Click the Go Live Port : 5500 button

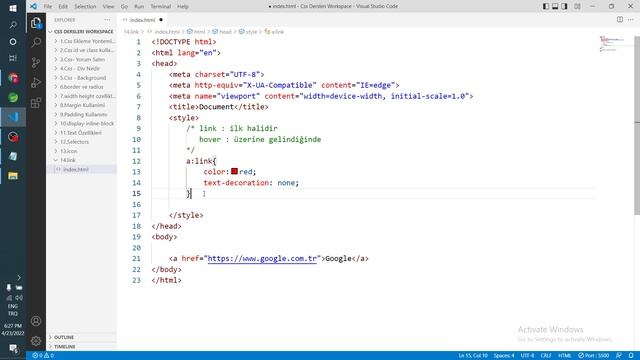(593, 356)
